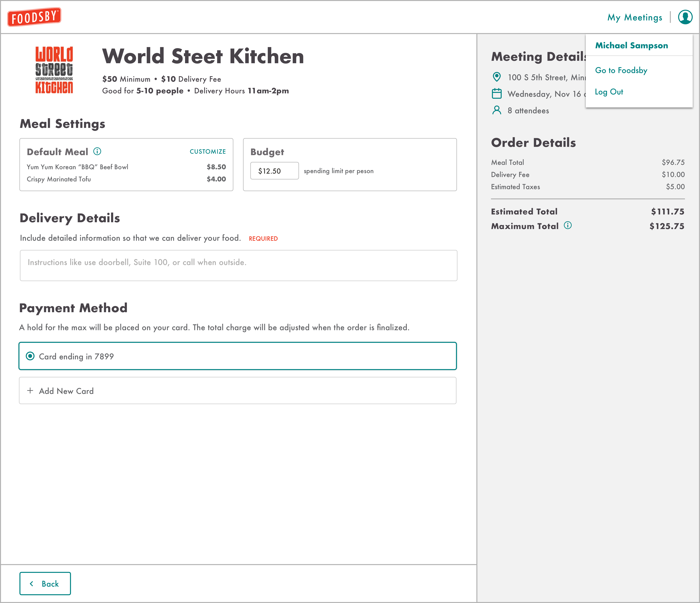Click the Default Meal info icon
Image resolution: width=700 pixels, height=603 pixels.
point(97,151)
